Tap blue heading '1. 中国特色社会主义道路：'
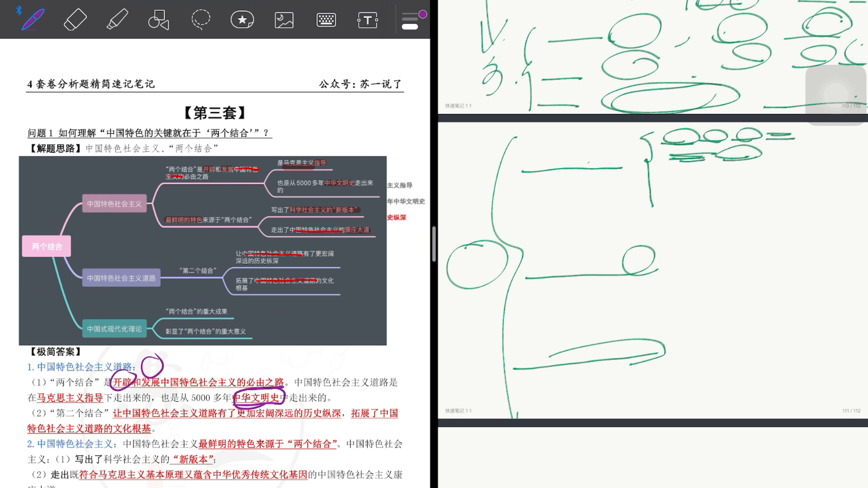 pyautogui.click(x=82, y=367)
